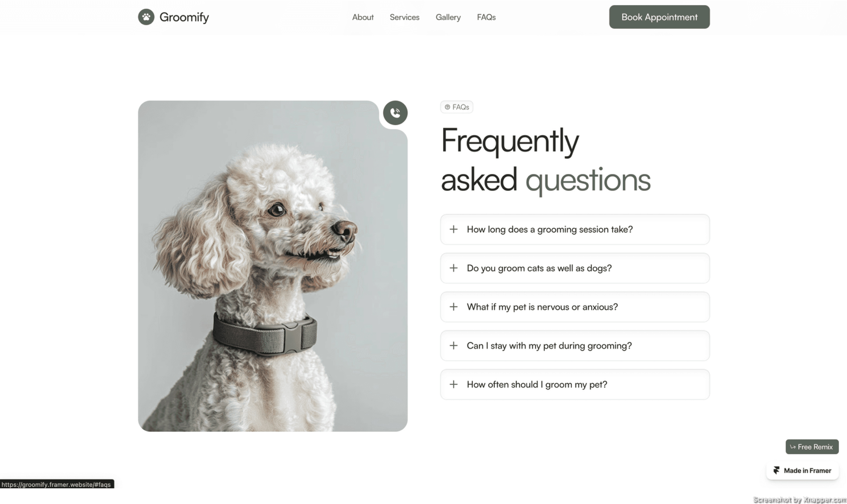This screenshot has height=504, width=847.
Task: Go to the Gallery nav link
Action: pos(448,17)
